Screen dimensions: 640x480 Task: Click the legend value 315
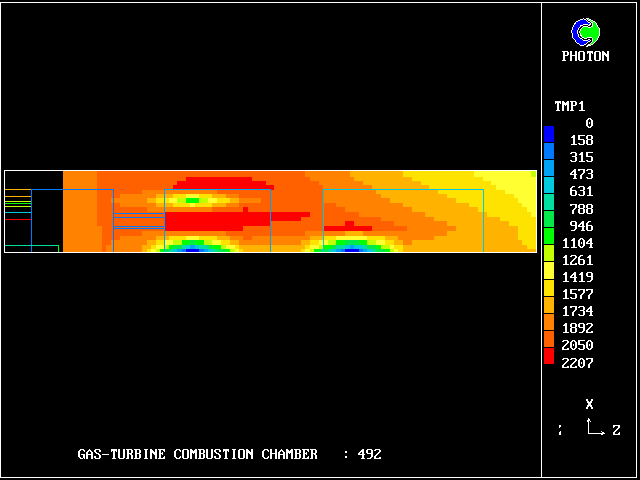pyautogui.click(x=581, y=157)
